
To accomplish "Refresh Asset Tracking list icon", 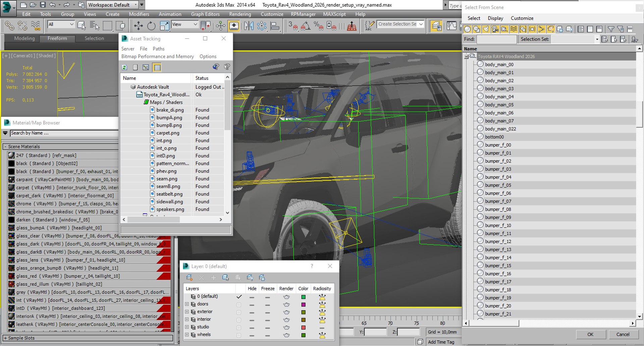I will point(124,67).
